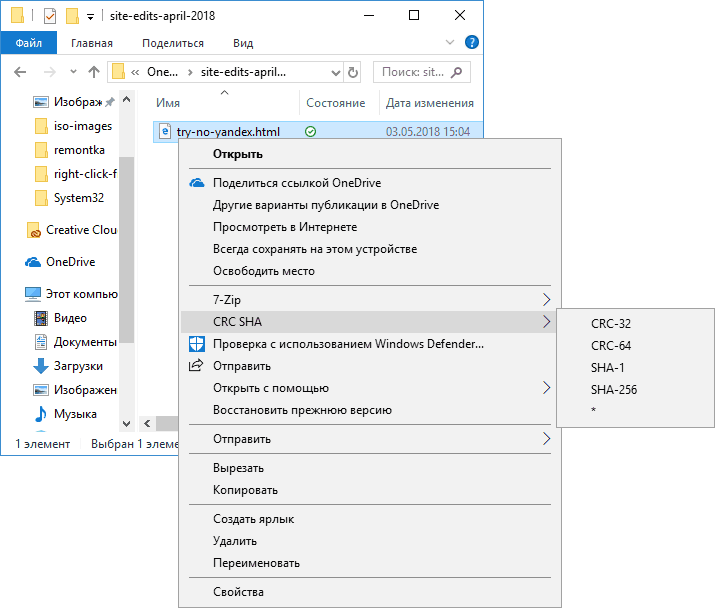This screenshot has width=715, height=608.
Task: Expand the 7-Zip submenu arrow
Action: pyautogui.click(x=546, y=300)
